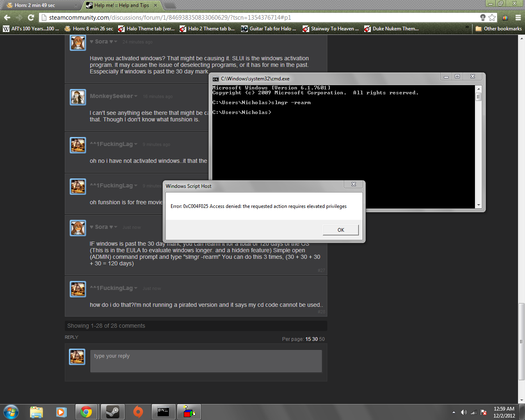Open user dropdown on 'oh funshion is for free' post
The image size is (525, 420).
(x=136, y=186)
